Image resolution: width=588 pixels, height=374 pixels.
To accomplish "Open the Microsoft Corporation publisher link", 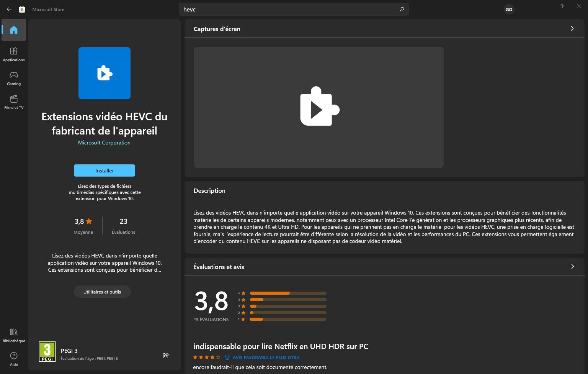I will tap(104, 143).
